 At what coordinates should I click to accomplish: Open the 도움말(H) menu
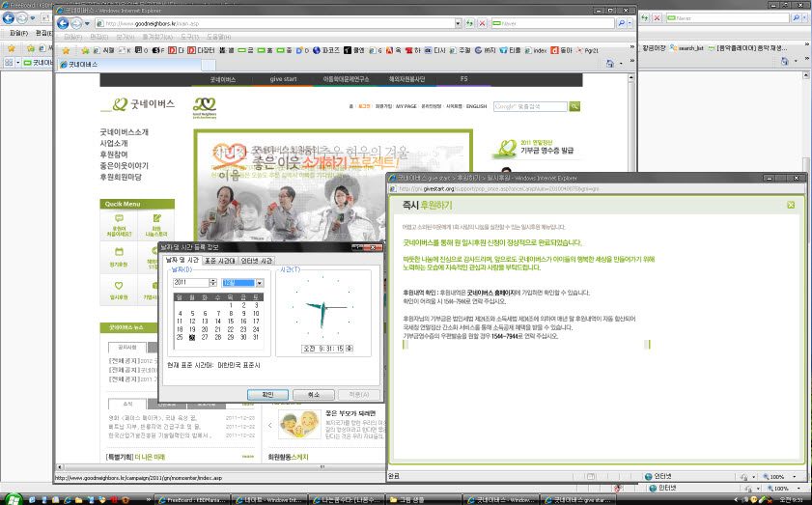[218, 38]
